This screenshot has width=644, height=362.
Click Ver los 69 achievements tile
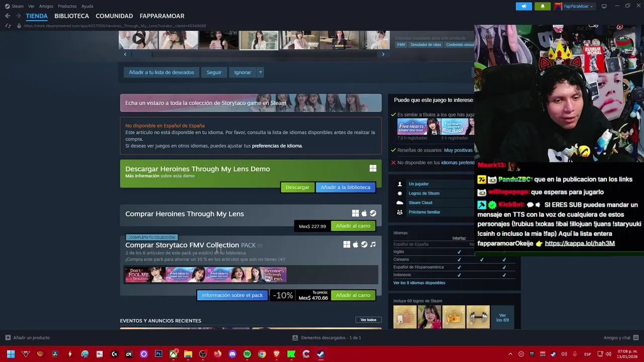click(502, 317)
